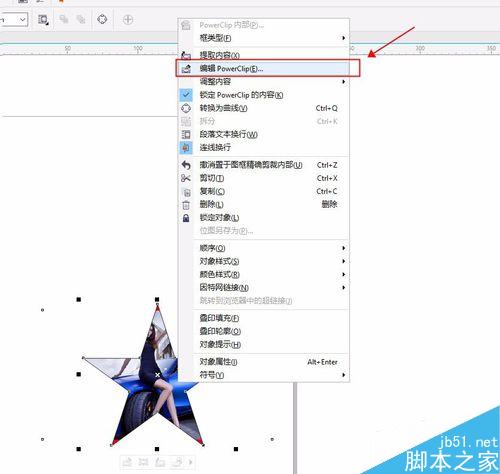The image size is (500, 474).
Task: Expand the 颜色样式(R) submenu
Action: [264, 274]
